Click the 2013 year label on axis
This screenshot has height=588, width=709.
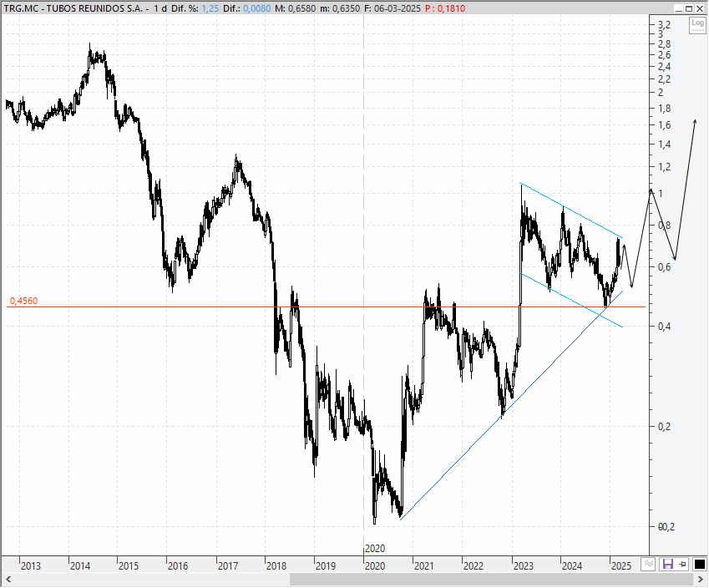pos(30,565)
